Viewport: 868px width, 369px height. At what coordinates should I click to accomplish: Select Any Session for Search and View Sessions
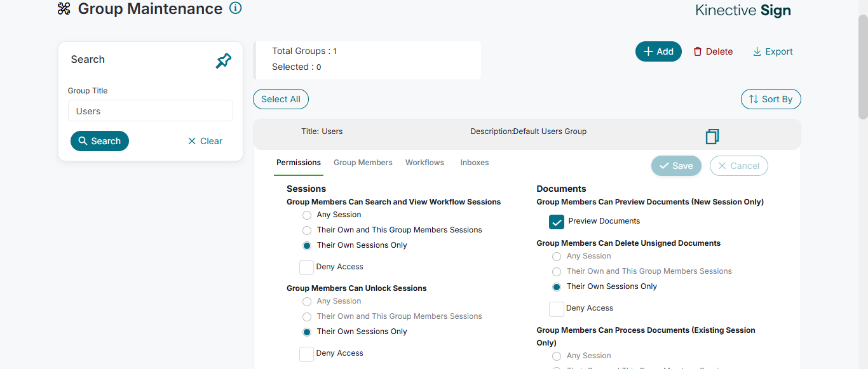(x=307, y=215)
